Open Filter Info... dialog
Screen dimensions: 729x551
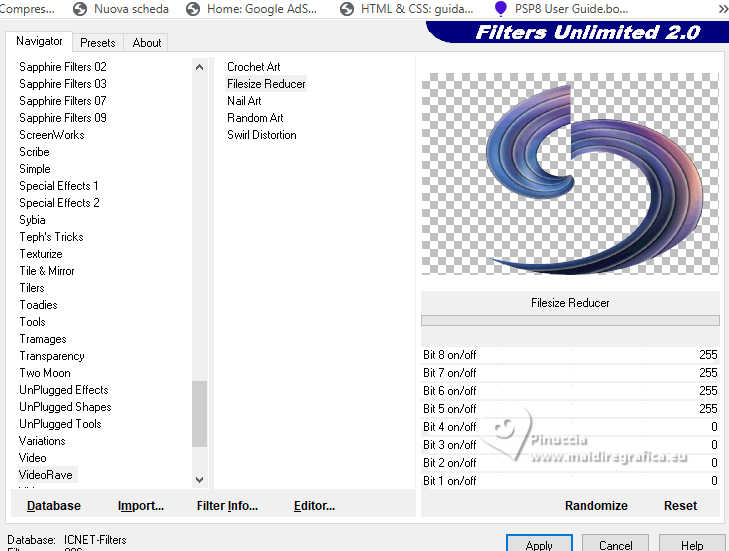[x=227, y=506]
